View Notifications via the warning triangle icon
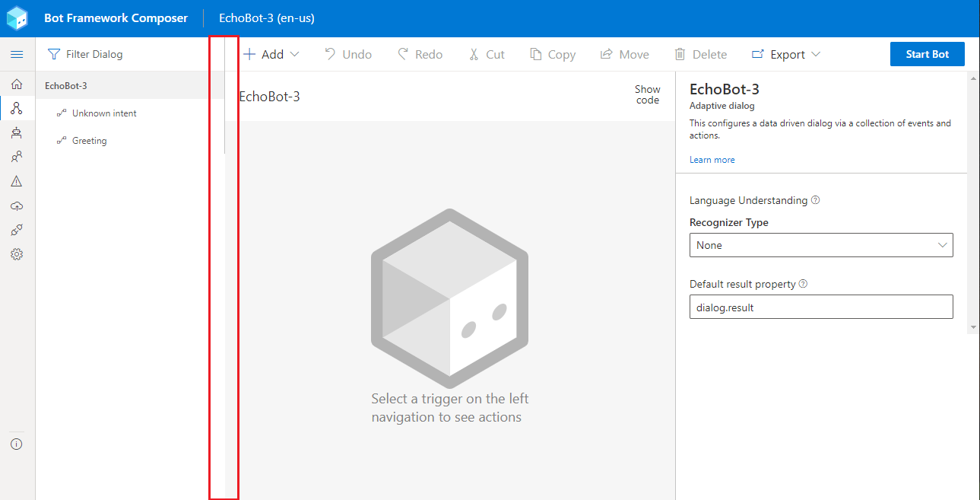The image size is (980, 500). coord(17,181)
